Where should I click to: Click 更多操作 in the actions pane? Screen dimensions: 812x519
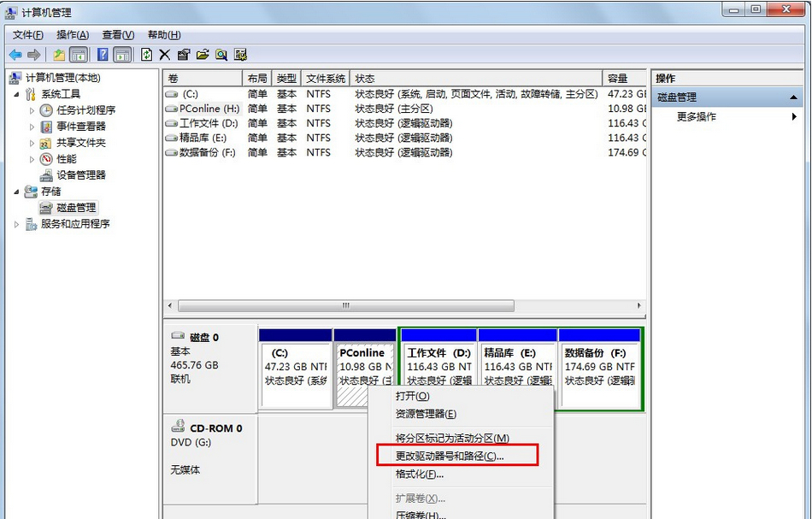[697, 116]
